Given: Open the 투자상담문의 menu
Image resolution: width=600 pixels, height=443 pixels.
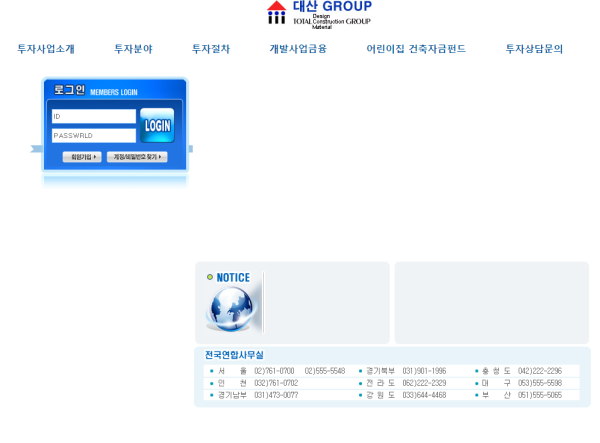Looking at the screenshot, I should coord(534,49).
